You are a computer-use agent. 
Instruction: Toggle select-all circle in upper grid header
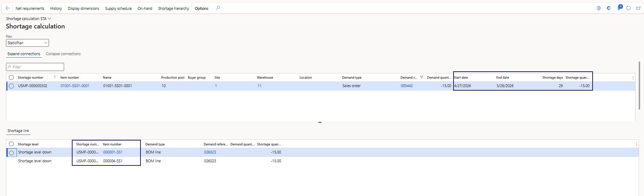pyautogui.click(x=11, y=77)
